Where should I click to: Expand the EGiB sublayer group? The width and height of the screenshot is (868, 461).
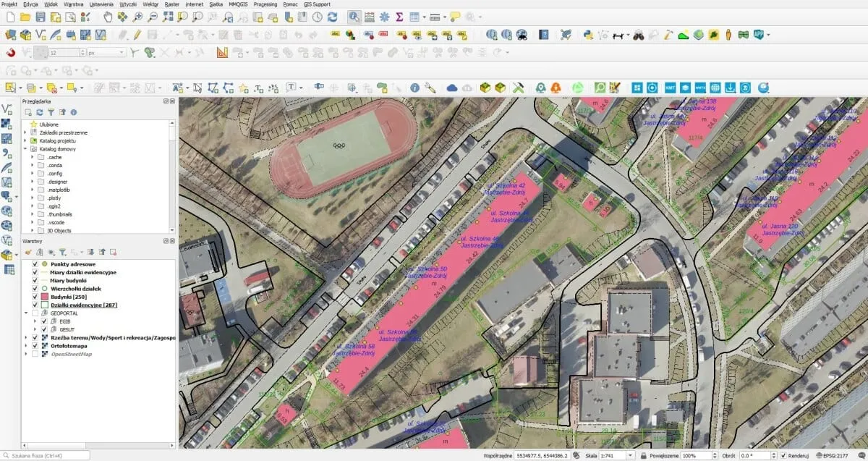click(34, 321)
